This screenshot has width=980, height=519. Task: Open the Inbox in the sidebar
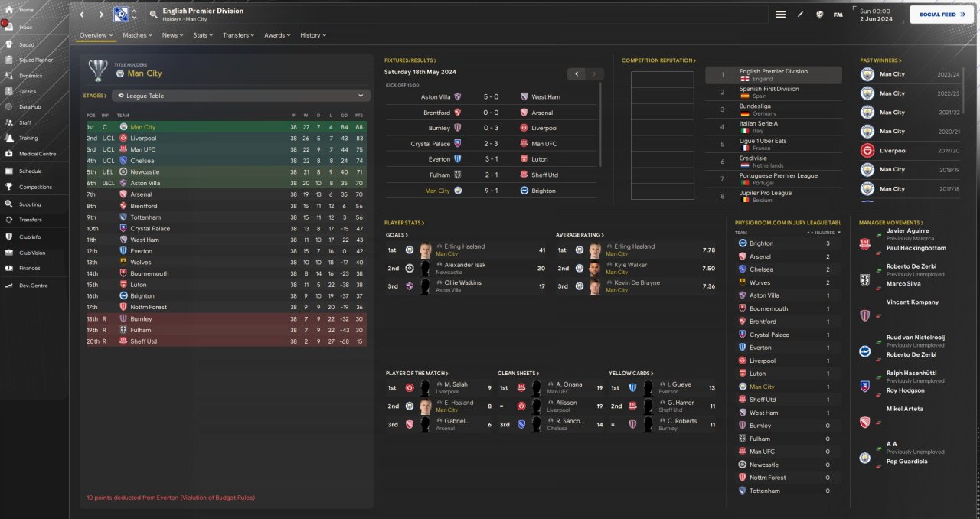[x=26, y=27]
